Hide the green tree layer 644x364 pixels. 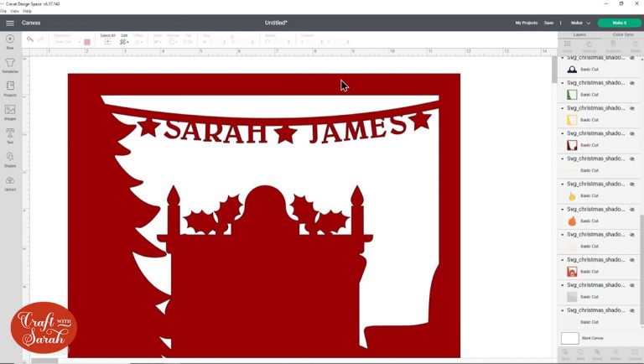pyautogui.click(x=632, y=83)
